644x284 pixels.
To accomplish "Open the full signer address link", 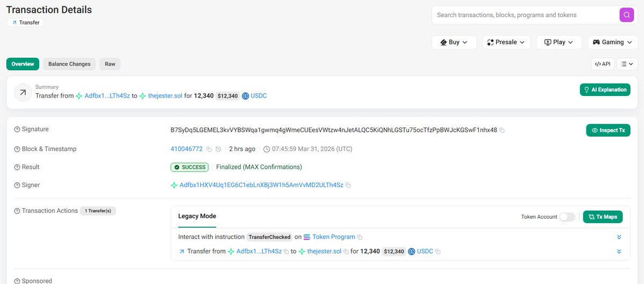I will [261, 185].
